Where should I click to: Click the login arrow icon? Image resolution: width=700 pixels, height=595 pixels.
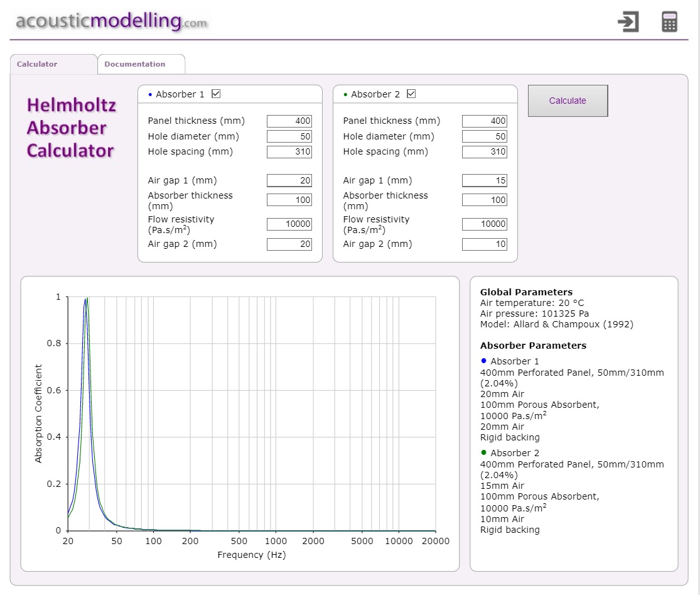[628, 22]
